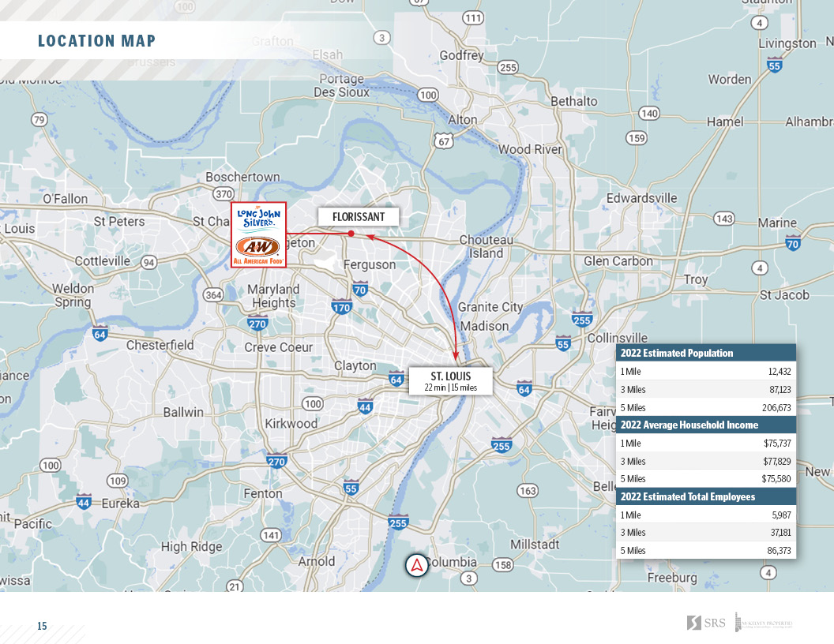This screenshot has width=834, height=644.
Task: Click the north compass arrow icon
Action: tap(417, 565)
